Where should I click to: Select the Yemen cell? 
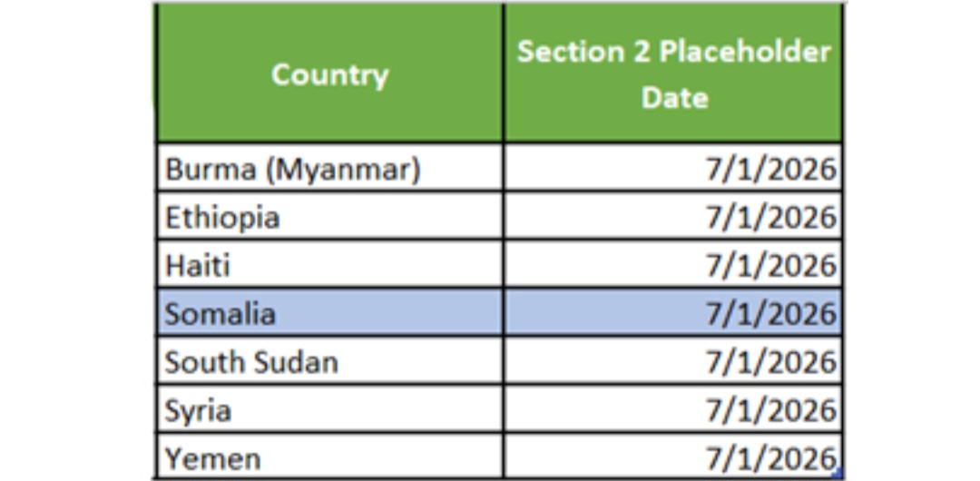(x=329, y=456)
